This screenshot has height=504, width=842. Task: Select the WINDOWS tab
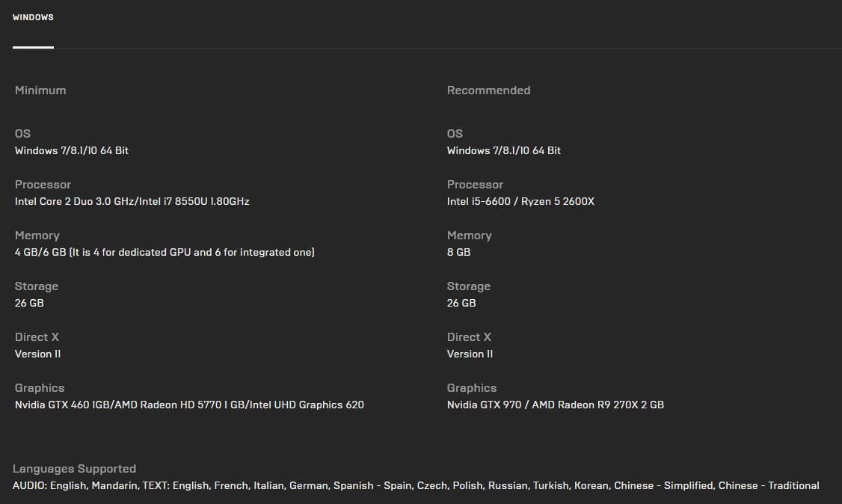click(33, 17)
